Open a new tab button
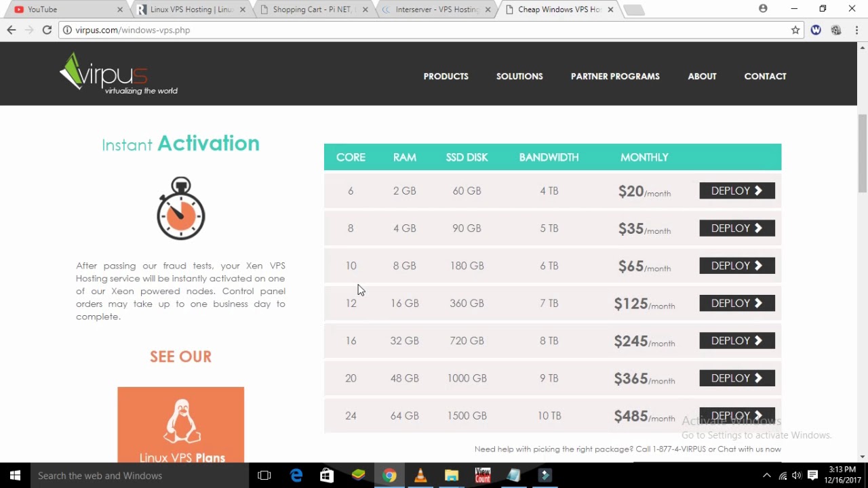 [x=633, y=9]
